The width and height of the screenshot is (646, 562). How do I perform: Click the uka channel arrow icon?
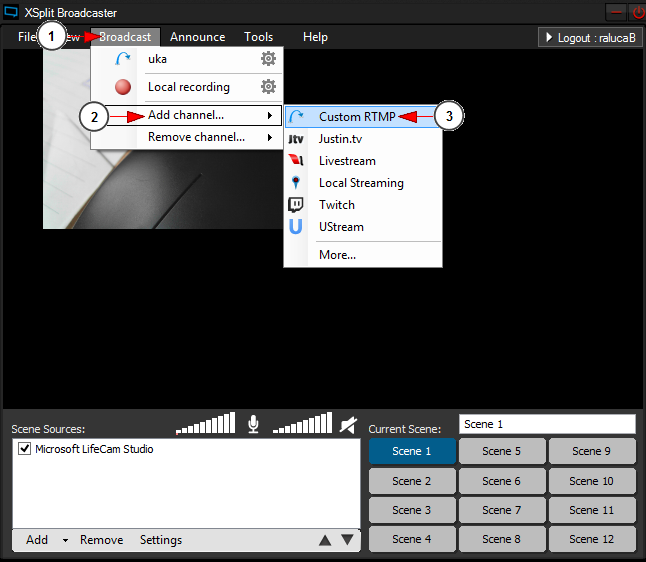click(x=123, y=59)
